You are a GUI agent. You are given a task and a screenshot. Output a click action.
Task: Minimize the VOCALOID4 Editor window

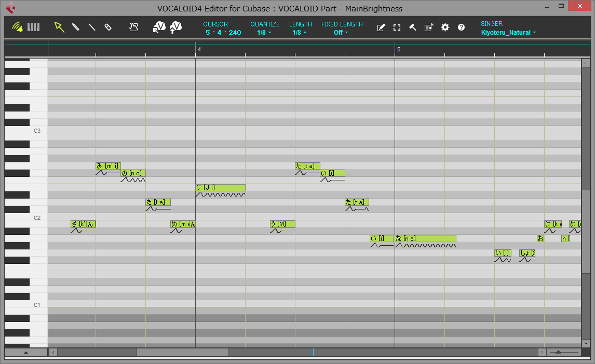[x=547, y=7]
